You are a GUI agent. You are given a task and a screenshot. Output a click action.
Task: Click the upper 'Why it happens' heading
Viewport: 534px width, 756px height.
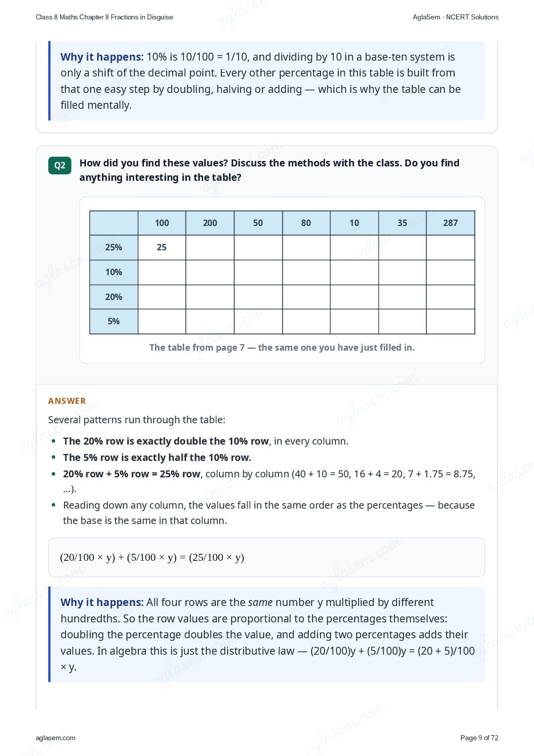102,57
